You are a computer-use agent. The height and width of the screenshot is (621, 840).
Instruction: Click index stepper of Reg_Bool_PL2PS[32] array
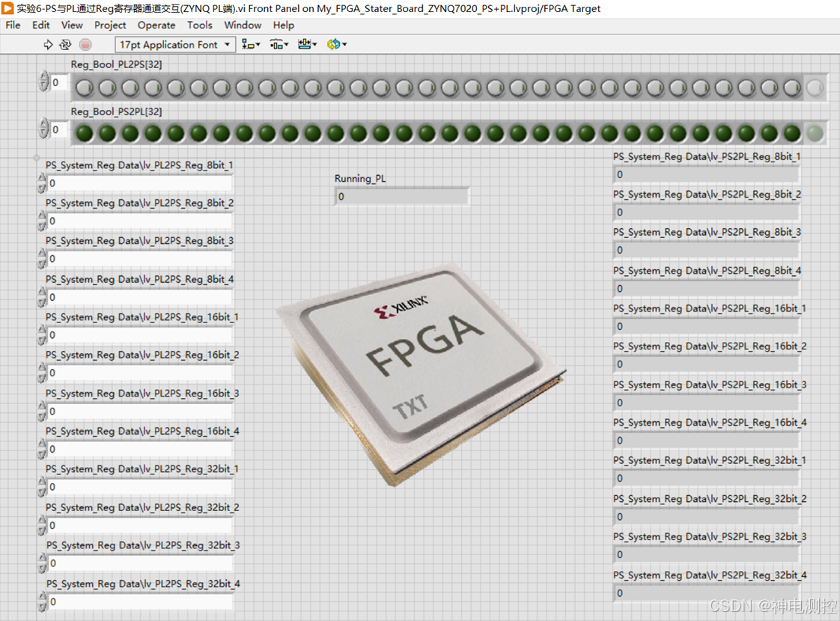tap(44, 82)
